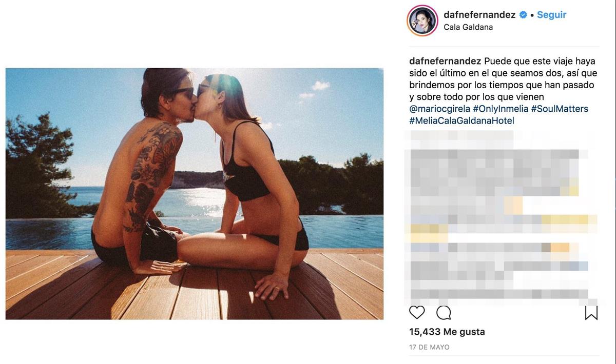Click the blue verified badge
616x364 pixels.
[523, 15]
